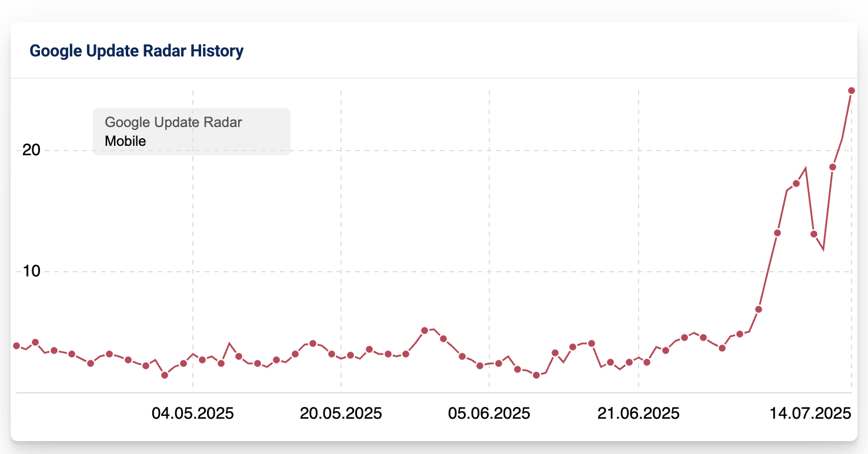Click the Mobile text in the tooltip
This screenshot has width=868, height=454.
(x=125, y=141)
